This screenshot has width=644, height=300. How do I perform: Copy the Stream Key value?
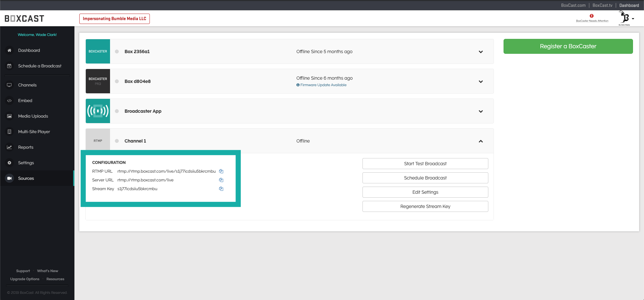(x=221, y=189)
